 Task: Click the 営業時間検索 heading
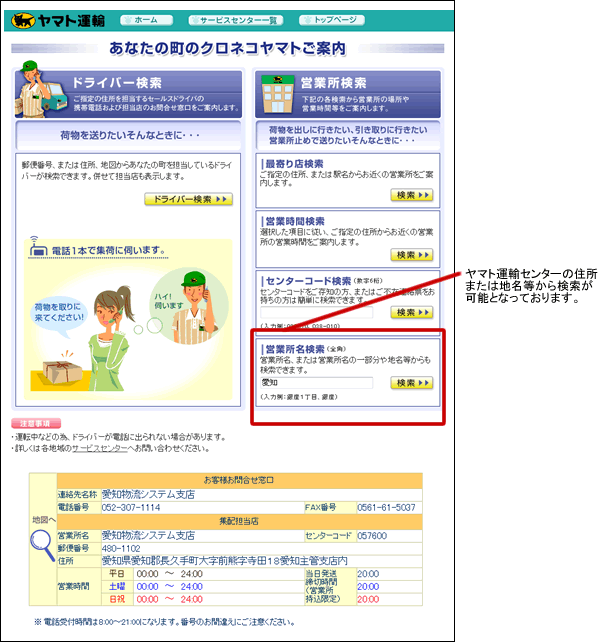pos(295,222)
